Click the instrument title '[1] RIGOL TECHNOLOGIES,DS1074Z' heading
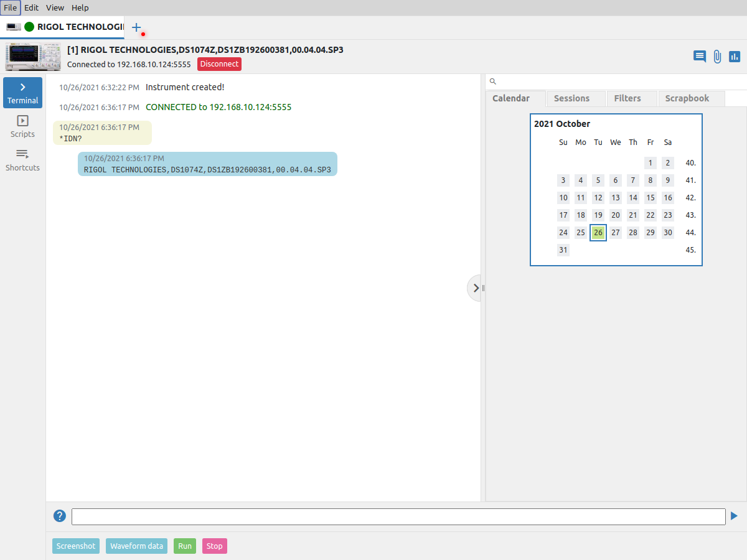The width and height of the screenshot is (747, 560). click(x=205, y=50)
